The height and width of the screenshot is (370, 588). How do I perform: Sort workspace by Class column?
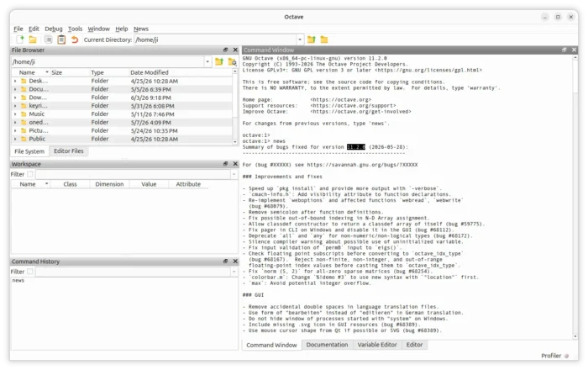tap(70, 184)
